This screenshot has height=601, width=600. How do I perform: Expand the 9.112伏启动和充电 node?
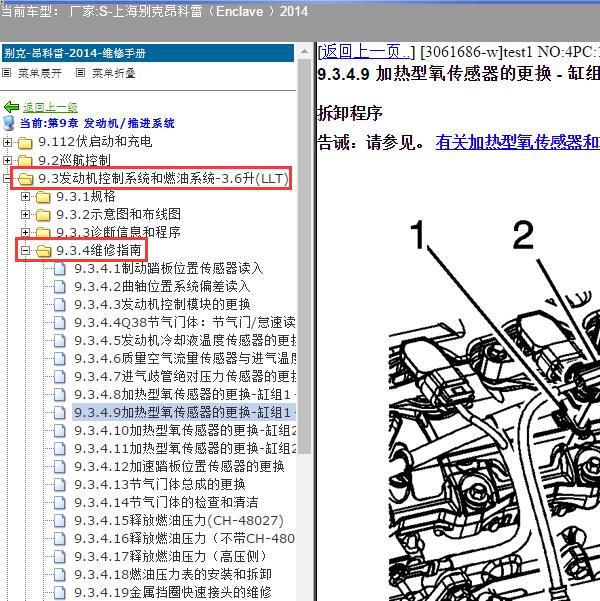tap(7, 143)
